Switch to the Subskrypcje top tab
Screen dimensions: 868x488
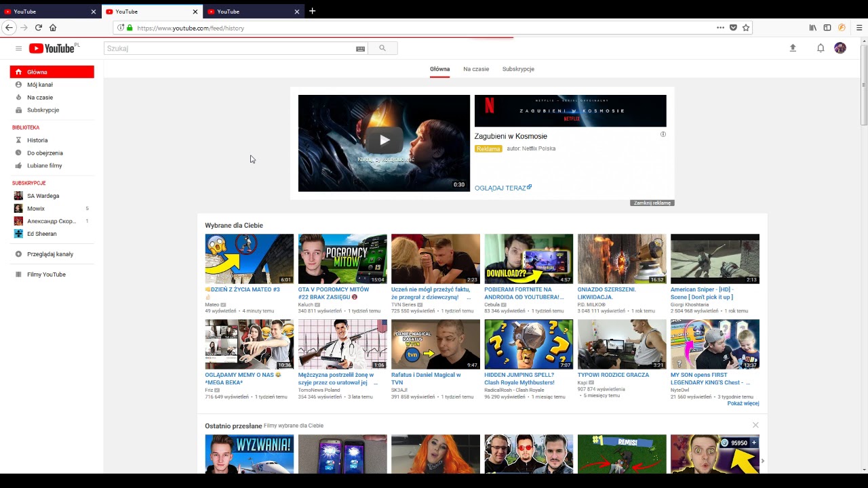point(518,69)
